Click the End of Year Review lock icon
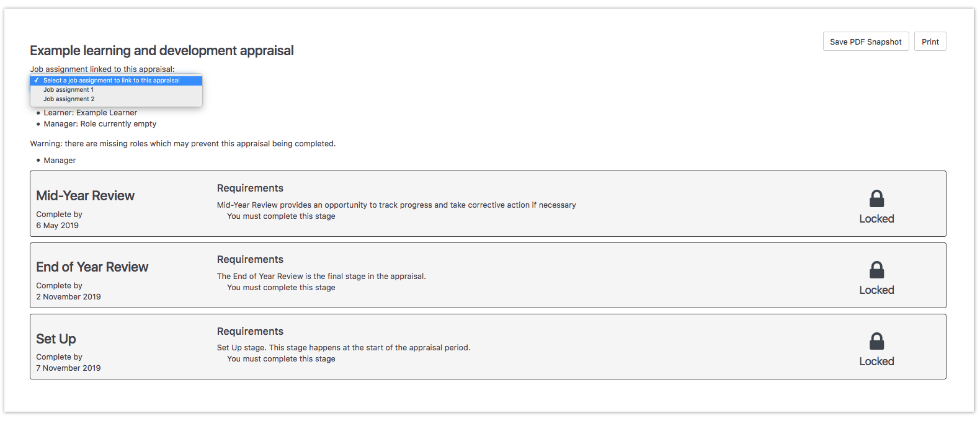Image resolution: width=980 pixels, height=421 pixels. pyautogui.click(x=876, y=270)
